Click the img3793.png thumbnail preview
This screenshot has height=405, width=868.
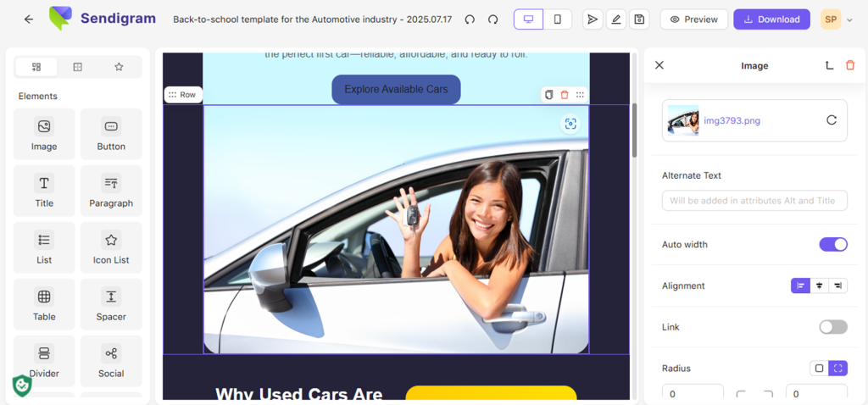pos(683,120)
